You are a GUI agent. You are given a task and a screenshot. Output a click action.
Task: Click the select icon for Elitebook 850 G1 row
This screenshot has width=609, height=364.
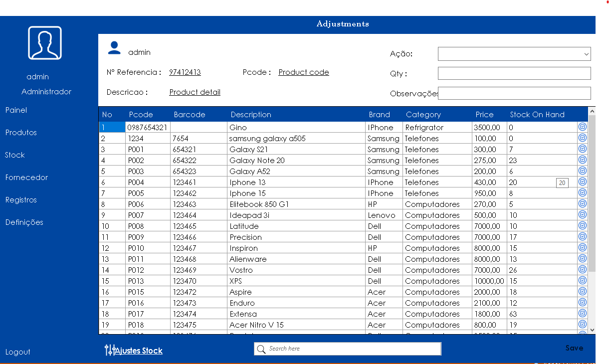[582, 204]
